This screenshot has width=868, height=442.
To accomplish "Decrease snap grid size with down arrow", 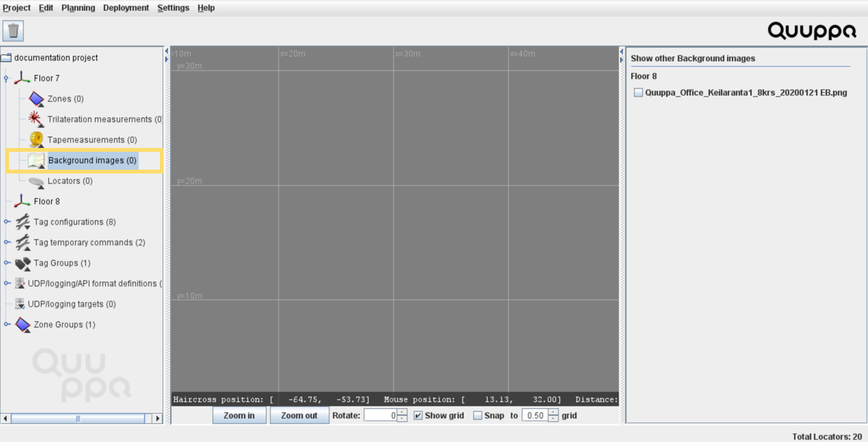I will coord(553,418).
